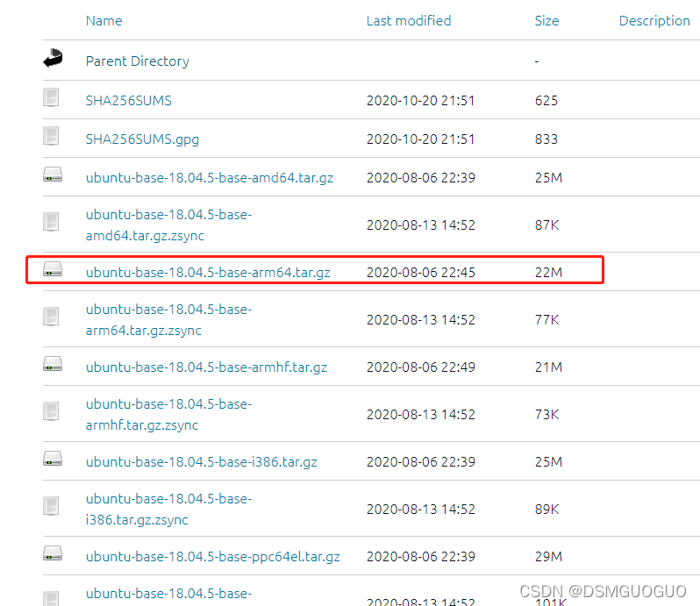Screen dimensions: 700x606
Task: Click the 77K size of arm64 zsync file
Action: 546,319
